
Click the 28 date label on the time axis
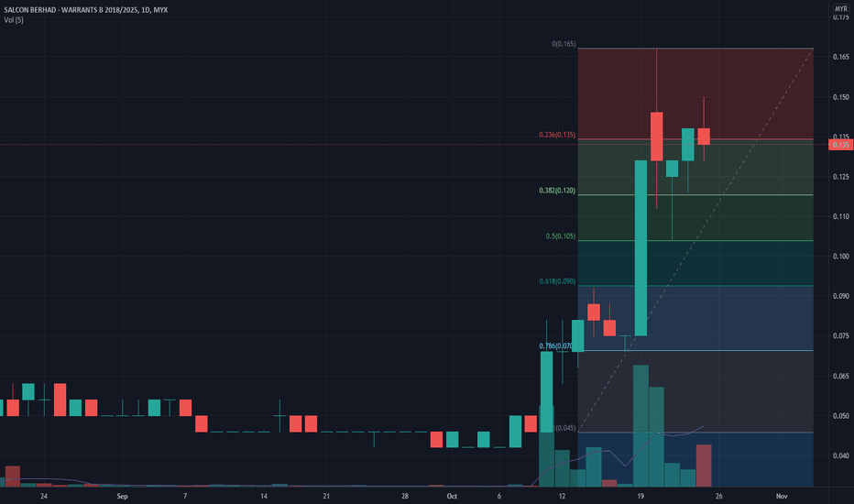[405, 497]
